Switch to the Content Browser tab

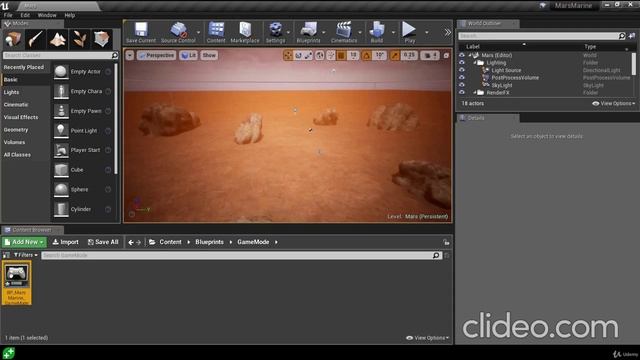(32, 230)
